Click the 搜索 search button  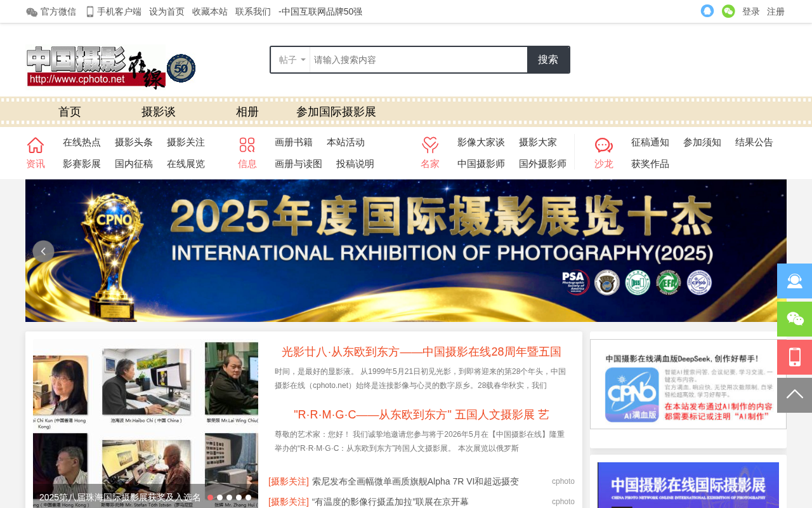[x=548, y=60]
